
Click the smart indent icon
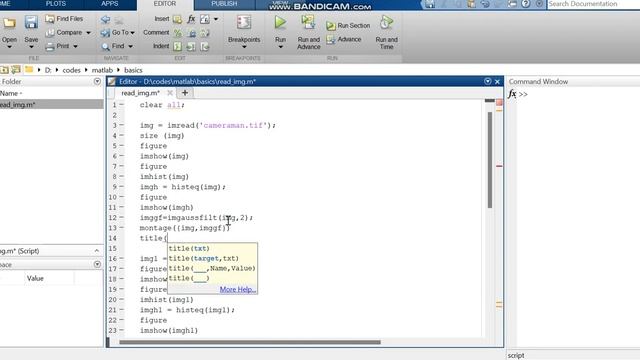pyautogui.click(x=178, y=47)
